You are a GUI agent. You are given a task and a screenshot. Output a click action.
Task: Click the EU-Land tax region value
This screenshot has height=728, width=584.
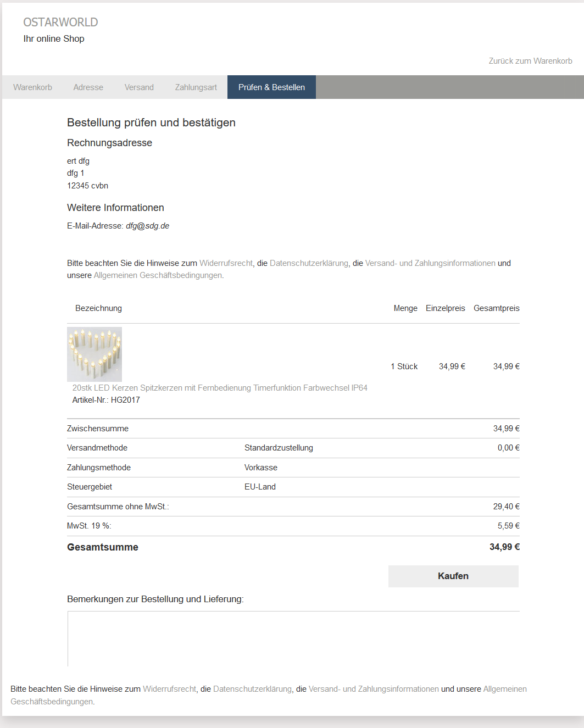point(260,487)
